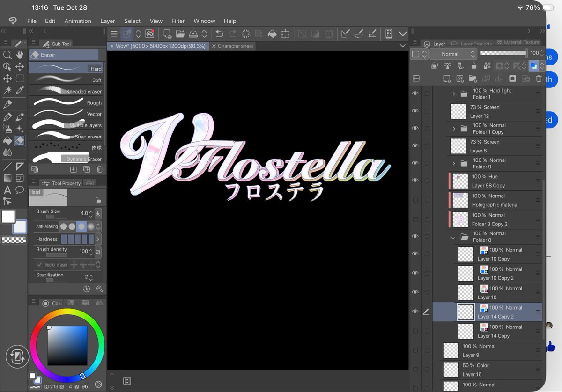Click the Undo arrow in command bar
This screenshot has height=392, width=562.
point(219,34)
